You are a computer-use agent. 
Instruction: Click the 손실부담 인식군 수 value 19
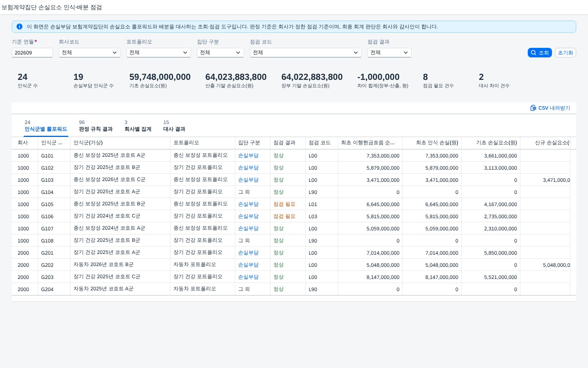(78, 77)
